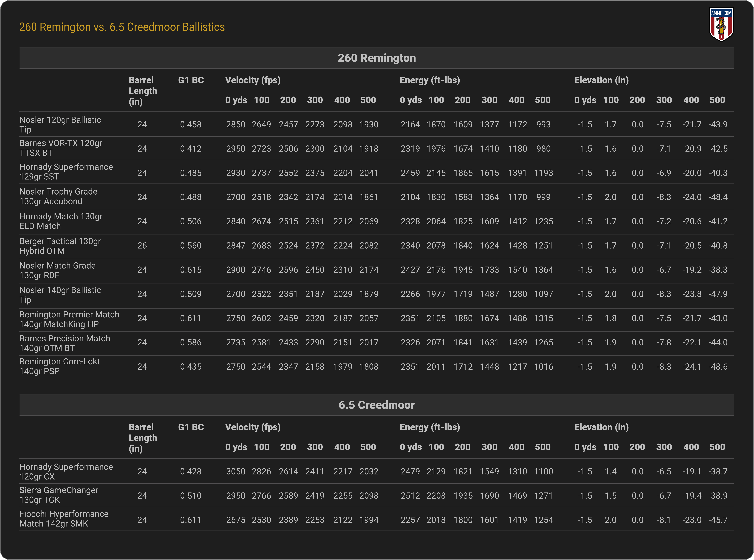Select 'Sierra GameChanger 130gr TGK' row name
Viewport: 754px width, 560px height.
tap(59, 495)
